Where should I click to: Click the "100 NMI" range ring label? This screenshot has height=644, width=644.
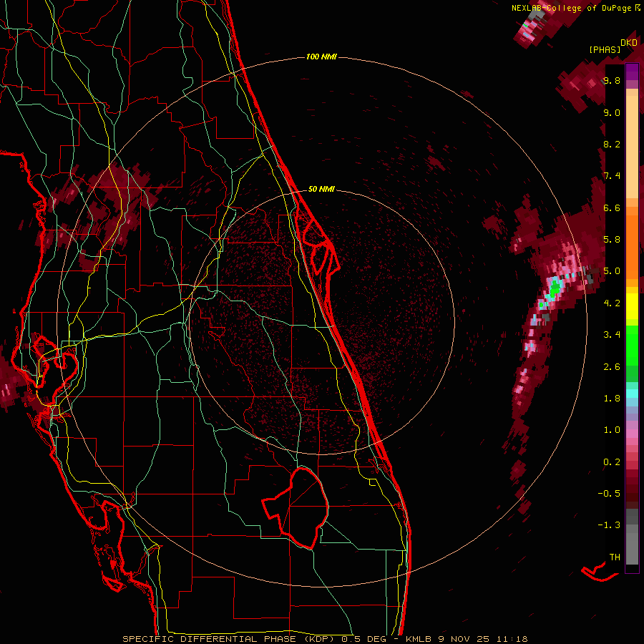pos(321,57)
